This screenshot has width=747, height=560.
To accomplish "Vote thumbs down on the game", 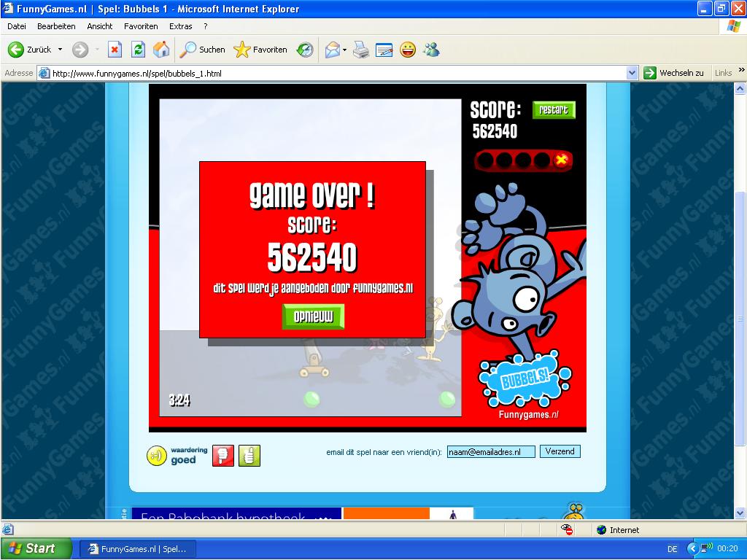I will 223,456.
